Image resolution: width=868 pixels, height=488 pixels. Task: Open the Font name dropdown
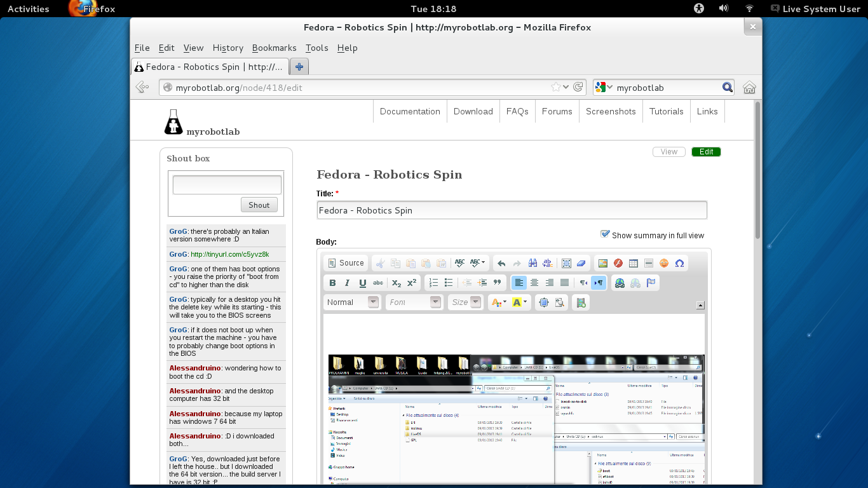tap(414, 302)
